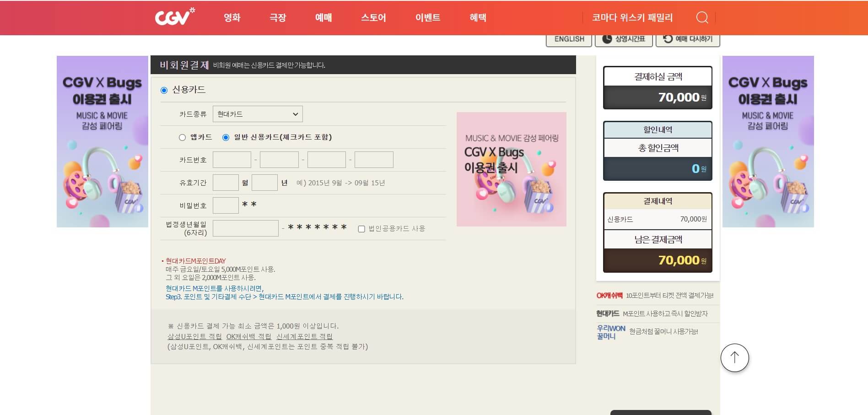This screenshot has width=868, height=415.
Task: Select the 앱카드 radio option
Action: pos(182,137)
